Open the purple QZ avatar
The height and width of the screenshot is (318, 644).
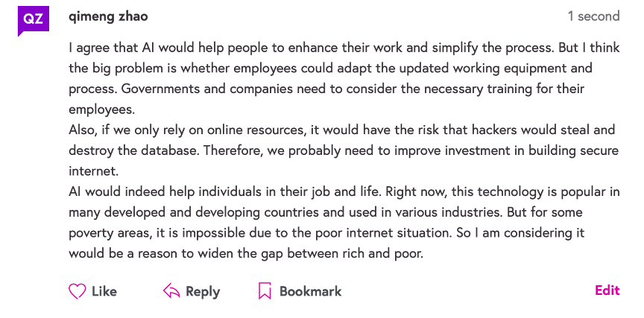[x=34, y=19]
